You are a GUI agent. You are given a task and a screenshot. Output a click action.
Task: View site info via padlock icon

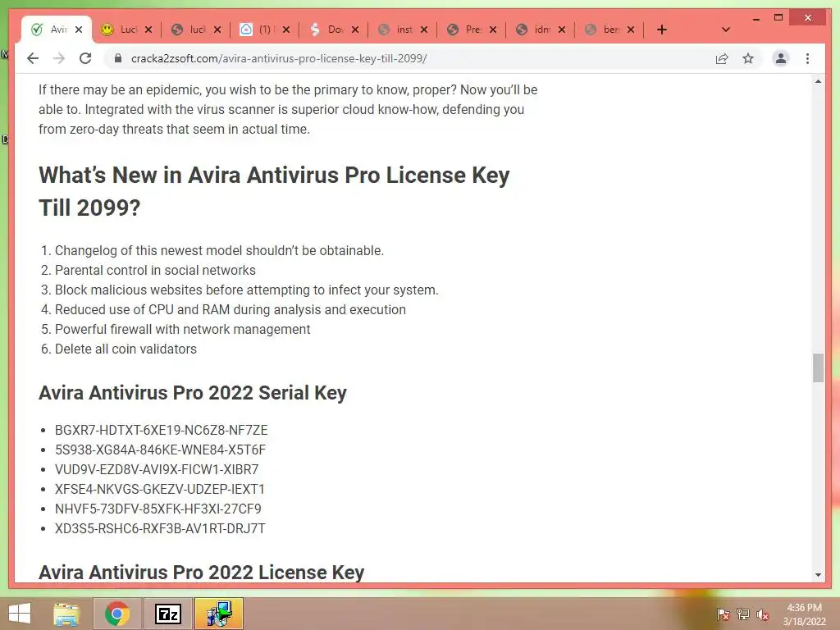coord(118,58)
